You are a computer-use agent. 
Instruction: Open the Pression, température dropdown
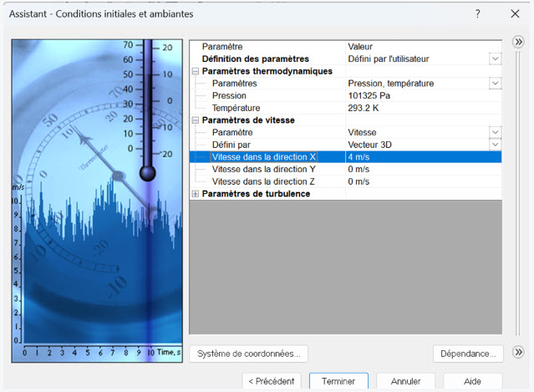495,84
